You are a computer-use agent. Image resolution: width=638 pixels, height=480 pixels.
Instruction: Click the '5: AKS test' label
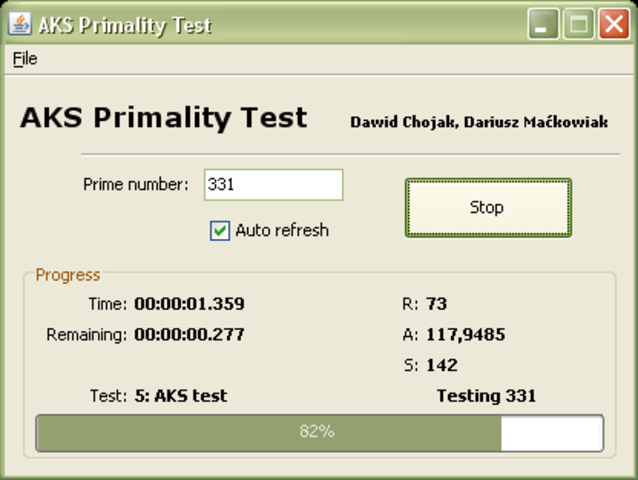(181, 396)
